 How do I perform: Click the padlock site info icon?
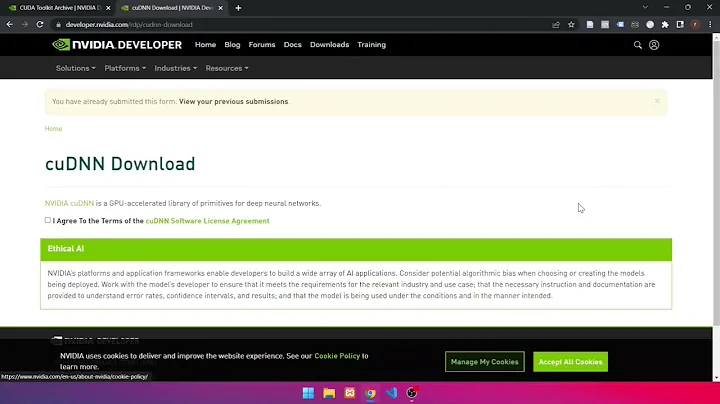click(x=58, y=25)
